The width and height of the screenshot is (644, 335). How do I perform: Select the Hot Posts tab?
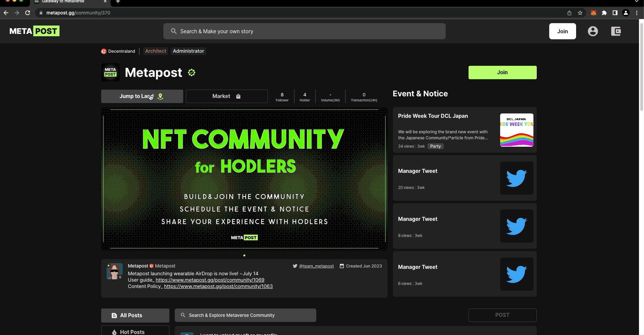[135, 331]
